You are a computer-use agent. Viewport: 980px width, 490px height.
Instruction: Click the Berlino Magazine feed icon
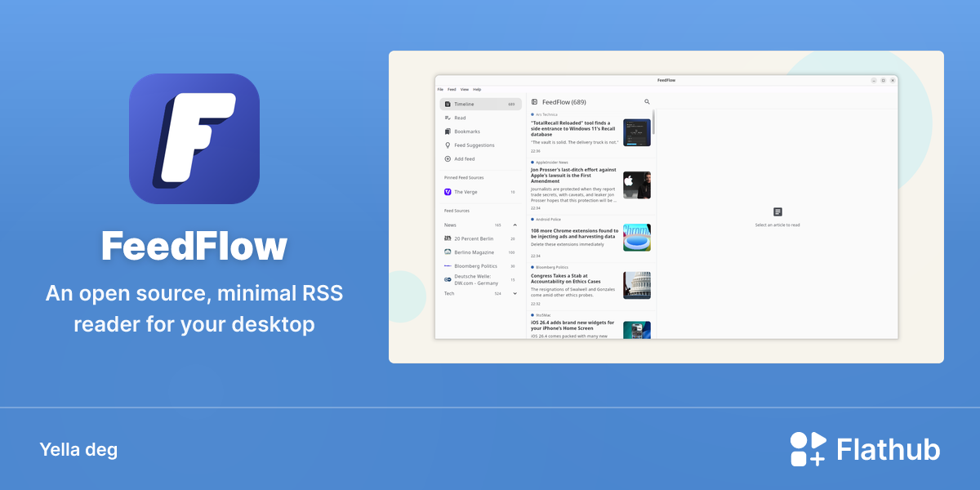tap(448, 252)
